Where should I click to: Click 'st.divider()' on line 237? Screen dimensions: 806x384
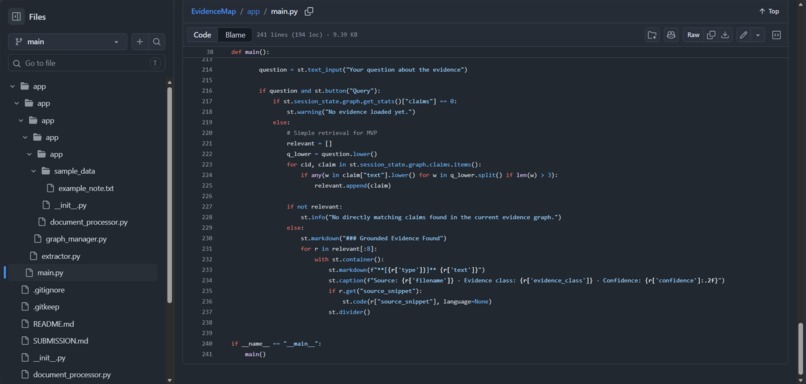pyautogui.click(x=349, y=312)
